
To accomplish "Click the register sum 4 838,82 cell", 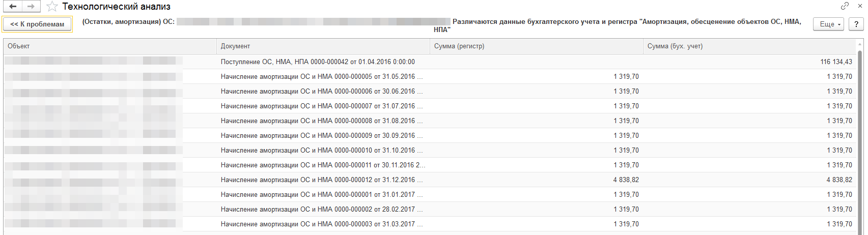I will click(626, 180).
